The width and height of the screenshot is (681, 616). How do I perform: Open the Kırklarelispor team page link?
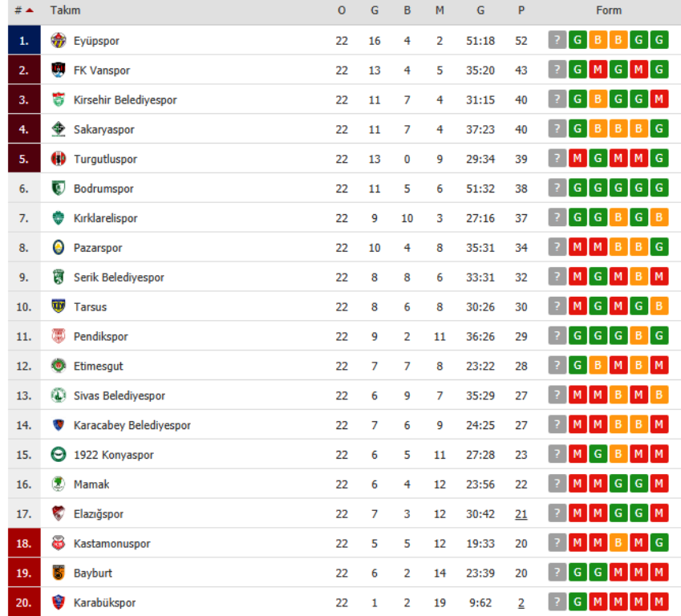[x=105, y=218]
